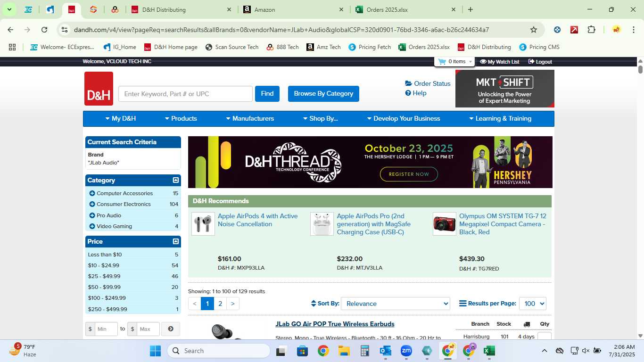Open Learning & Training menu
Viewport: 644px width, 362px height.
pyautogui.click(x=500, y=118)
